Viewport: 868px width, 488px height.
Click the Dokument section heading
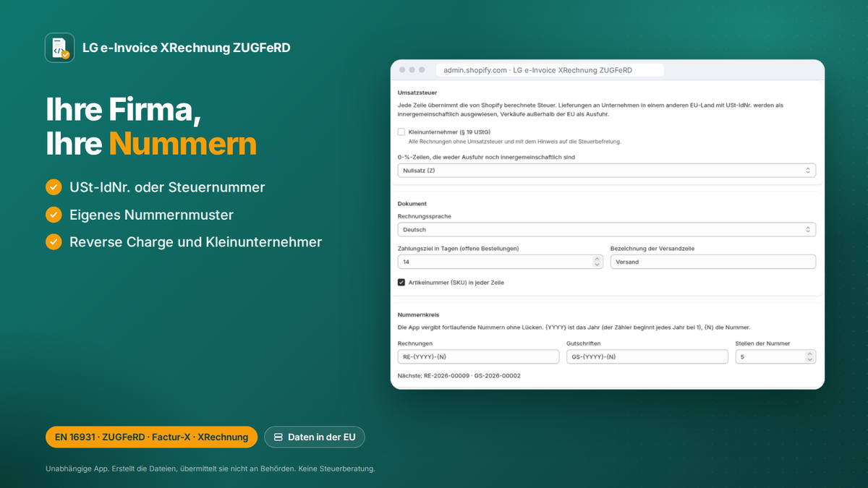coord(412,204)
